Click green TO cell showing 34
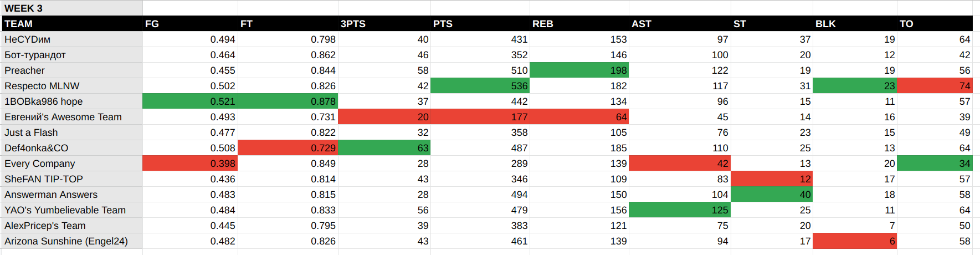Screen dimensions: 980x255 tap(935, 163)
